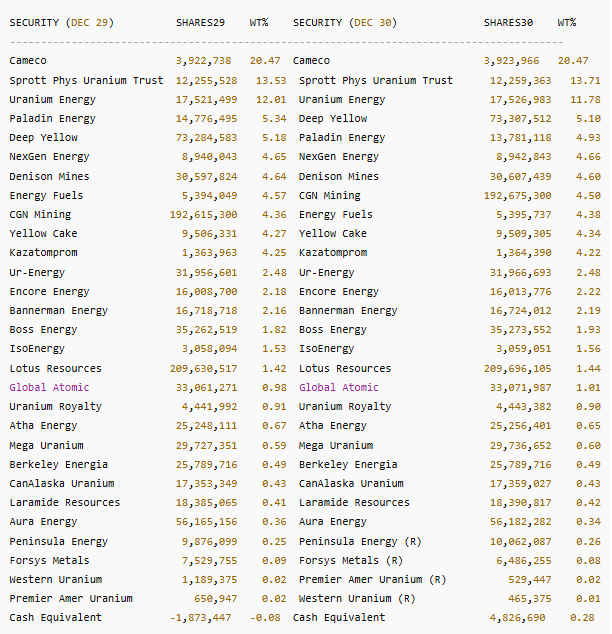Click the SHARES30 column header
The width and height of the screenshot is (612, 634).
(508, 23)
